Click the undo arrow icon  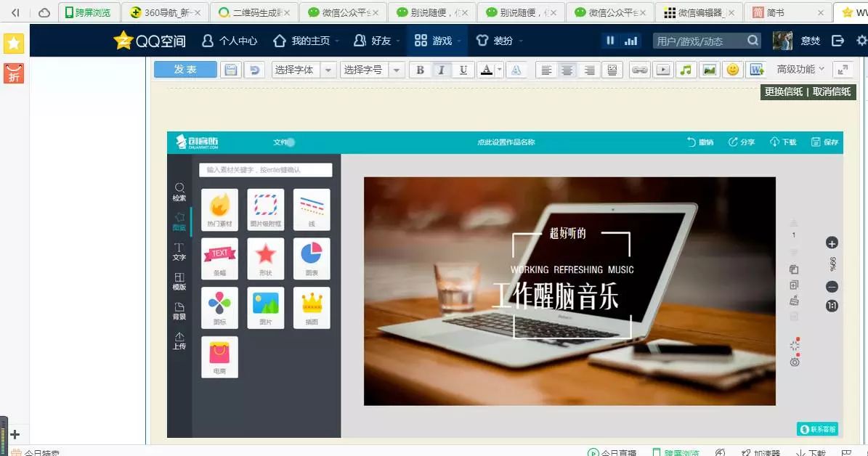tap(253, 70)
